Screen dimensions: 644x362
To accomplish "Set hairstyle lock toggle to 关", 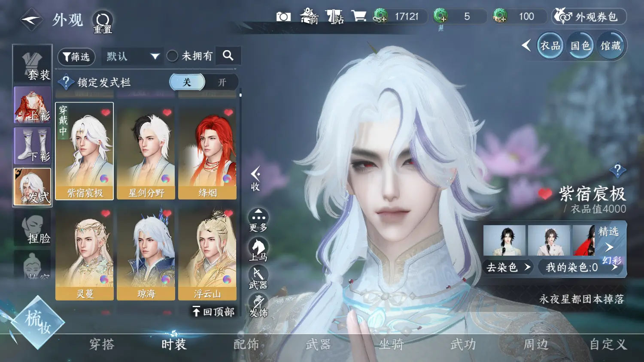I will [187, 82].
